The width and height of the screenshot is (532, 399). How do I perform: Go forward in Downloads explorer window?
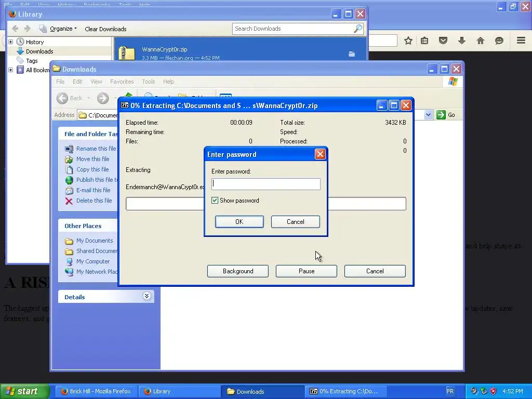(x=103, y=98)
